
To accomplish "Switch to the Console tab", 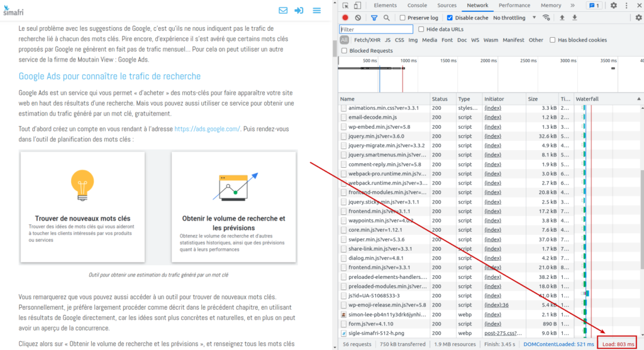I will point(416,6).
